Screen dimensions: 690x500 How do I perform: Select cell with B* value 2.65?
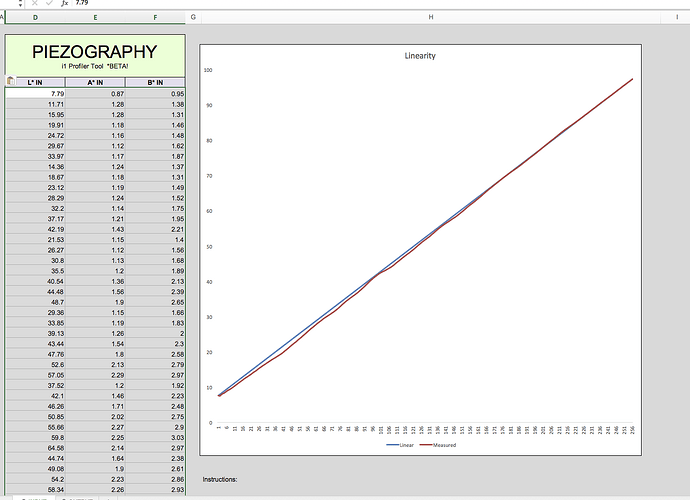point(155,302)
